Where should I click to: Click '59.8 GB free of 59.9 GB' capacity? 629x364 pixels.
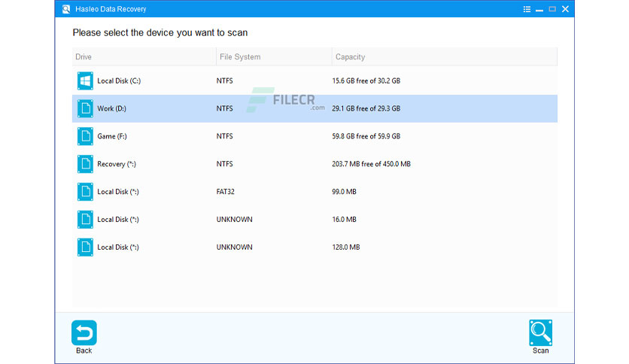(366, 136)
